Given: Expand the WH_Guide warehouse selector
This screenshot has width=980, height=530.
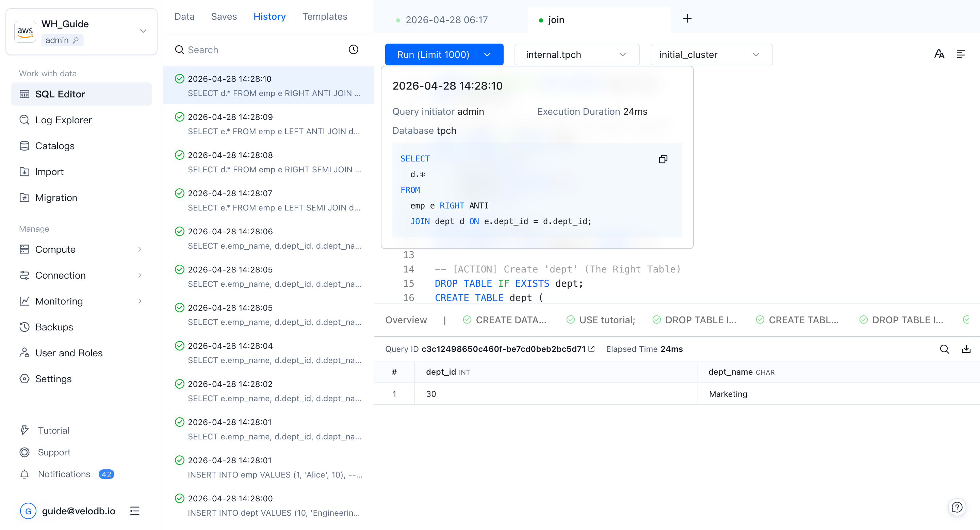Looking at the screenshot, I should pos(143,31).
